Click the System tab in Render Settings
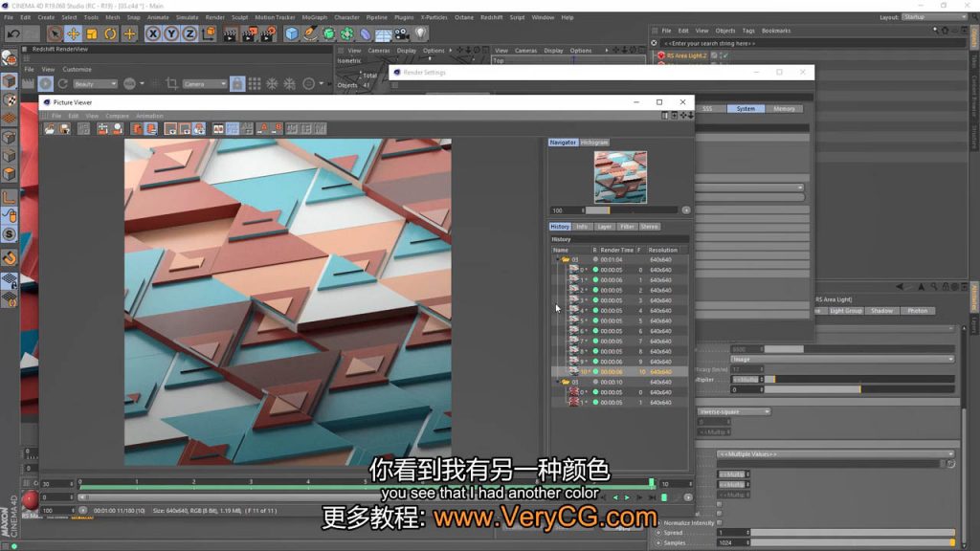The image size is (980, 551). (746, 109)
